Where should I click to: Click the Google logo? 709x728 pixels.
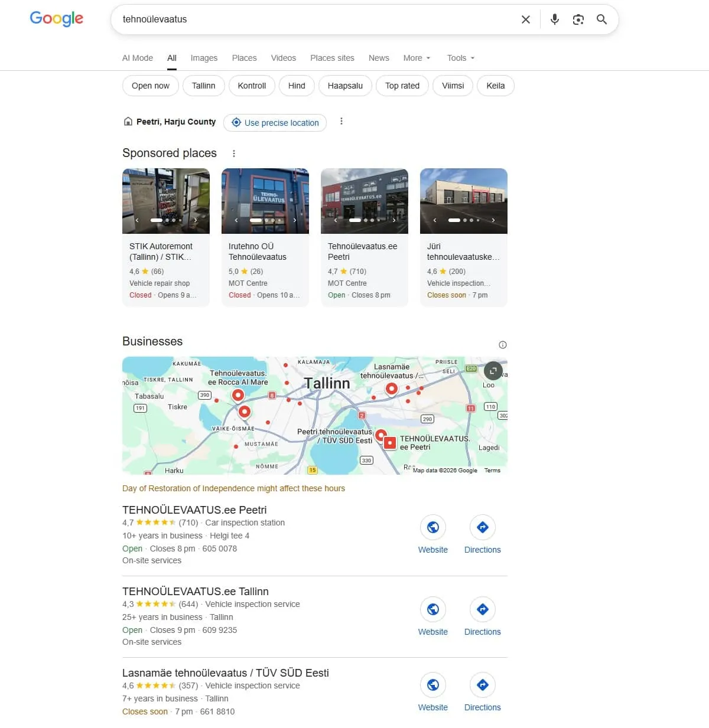57,19
